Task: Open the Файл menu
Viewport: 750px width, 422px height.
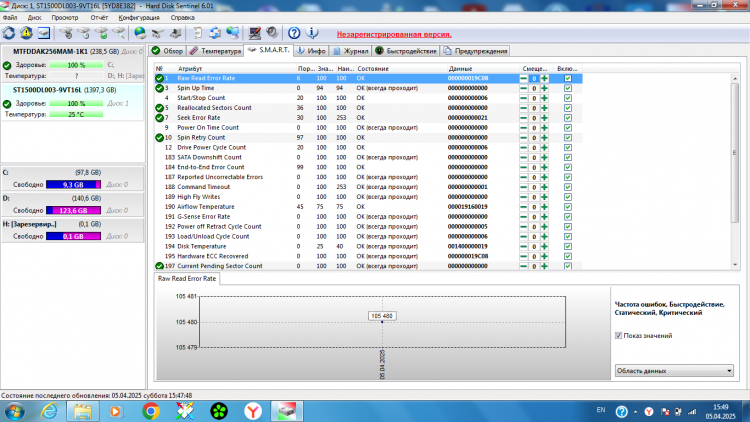Action: (10, 18)
